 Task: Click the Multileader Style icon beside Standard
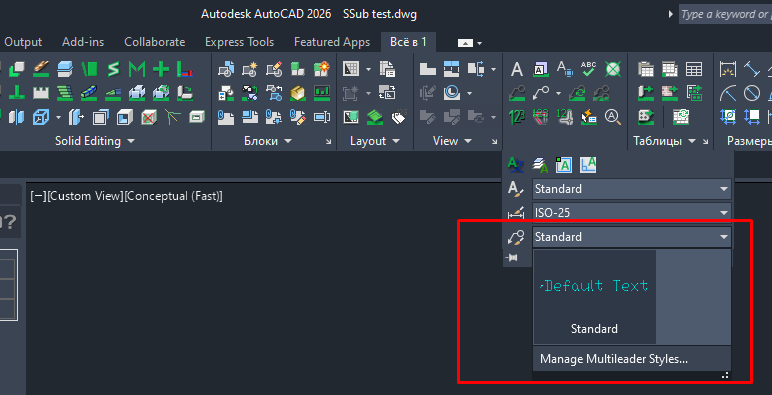(516, 237)
